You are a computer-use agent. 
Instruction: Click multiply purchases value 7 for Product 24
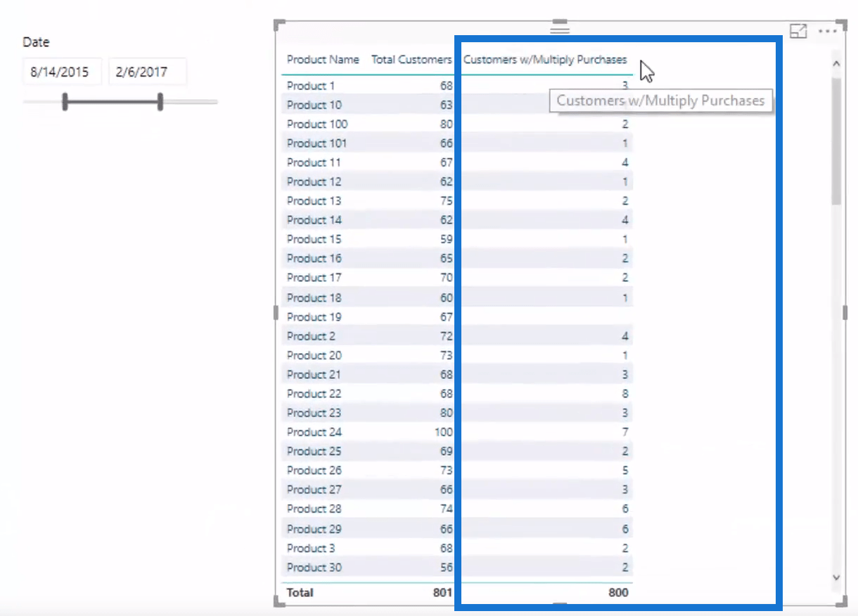(625, 432)
